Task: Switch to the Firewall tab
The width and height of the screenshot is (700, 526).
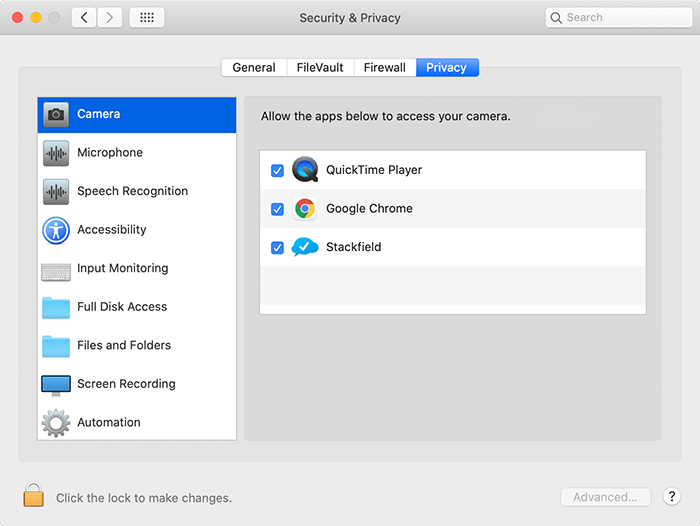Action: (385, 67)
